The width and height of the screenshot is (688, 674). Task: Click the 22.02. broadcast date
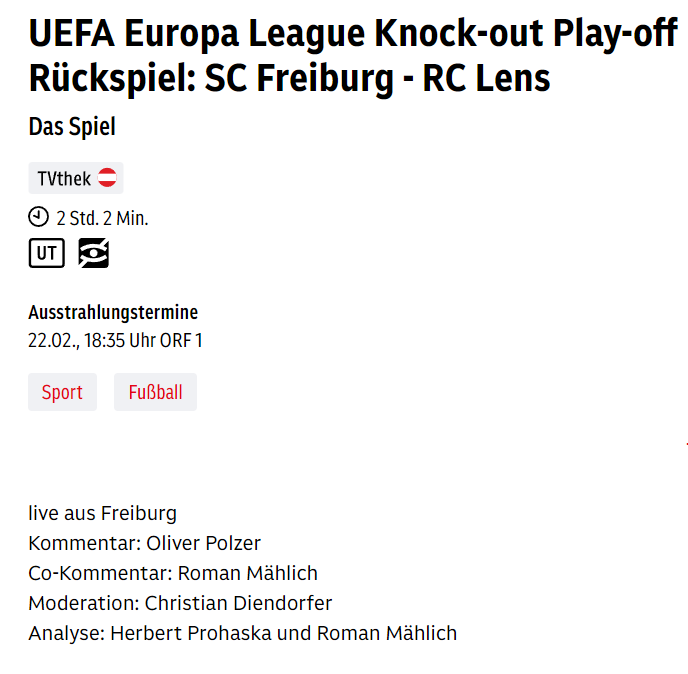click(52, 340)
